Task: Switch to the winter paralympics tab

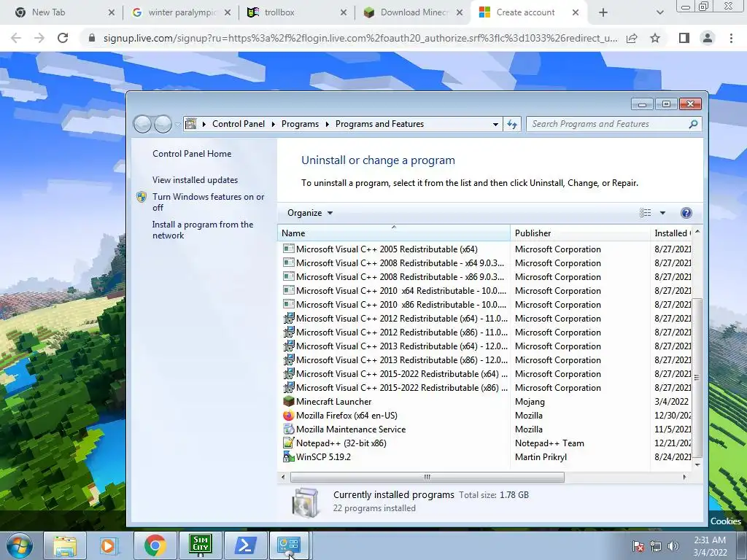Action: point(182,12)
